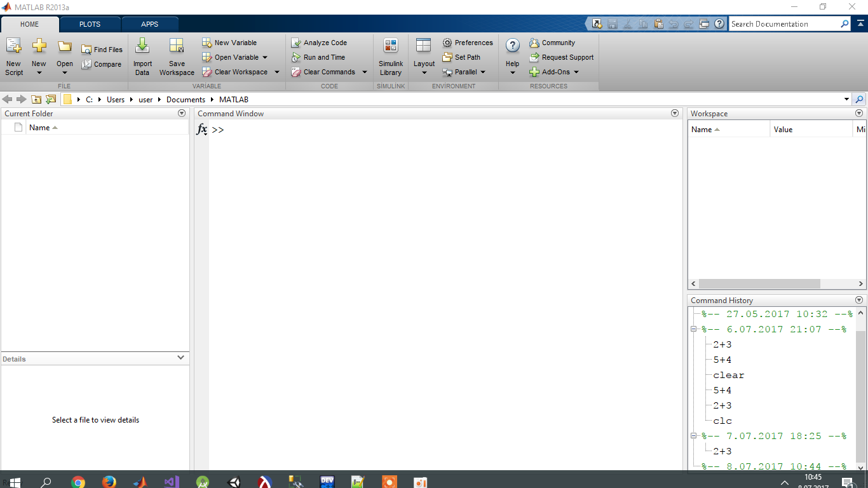Click the fx function browser icon

tap(202, 130)
